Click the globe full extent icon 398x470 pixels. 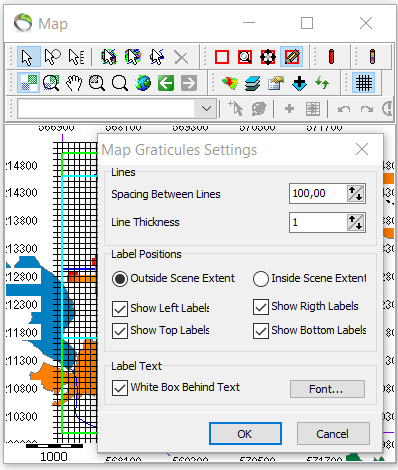click(x=143, y=83)
